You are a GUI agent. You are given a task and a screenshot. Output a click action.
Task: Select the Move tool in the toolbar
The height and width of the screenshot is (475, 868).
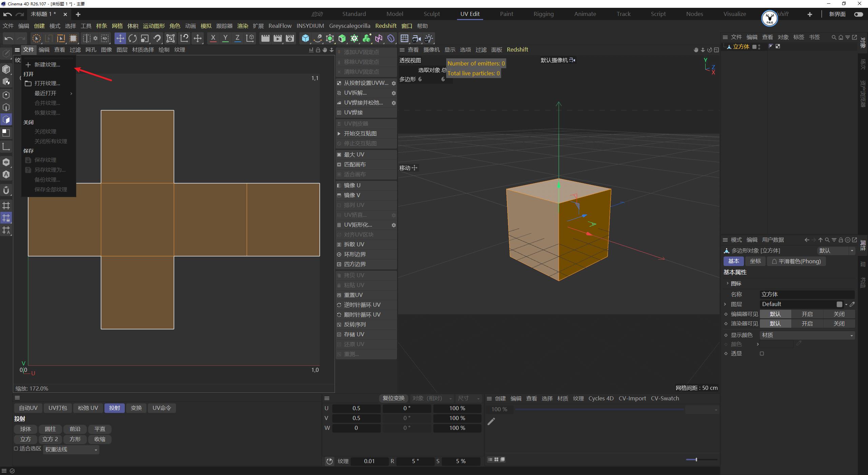pyautogui.click(x=120, y=38)
